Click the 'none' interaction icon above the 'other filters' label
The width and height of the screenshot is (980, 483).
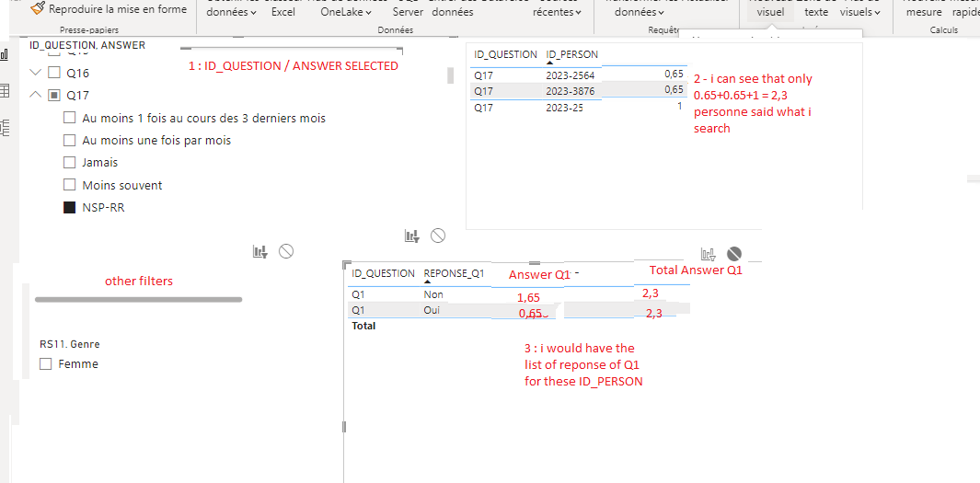click(x=286, y=251)
